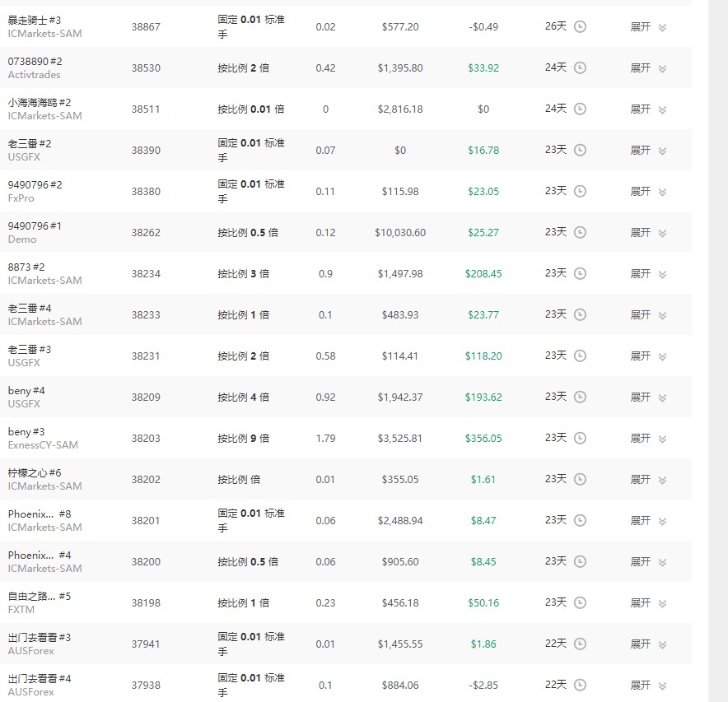728x702 pixels.
Task: Click 展开 for beny #4 row
Action: tap(640, 397)
